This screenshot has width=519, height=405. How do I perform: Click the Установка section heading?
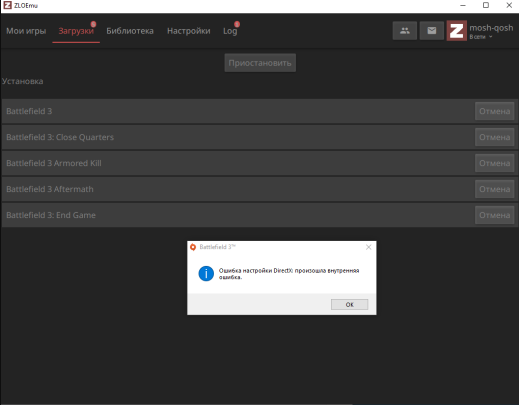[22, 81]
